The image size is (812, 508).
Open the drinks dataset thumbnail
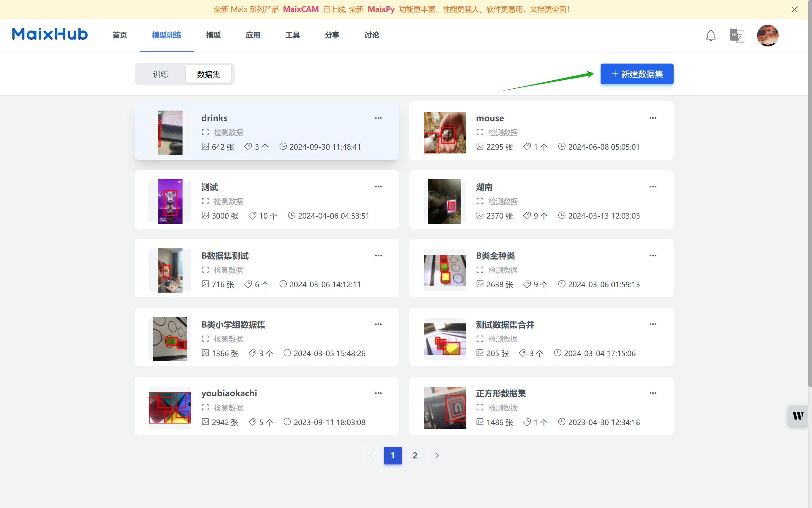pyautogui.click(x=170, y=133)
